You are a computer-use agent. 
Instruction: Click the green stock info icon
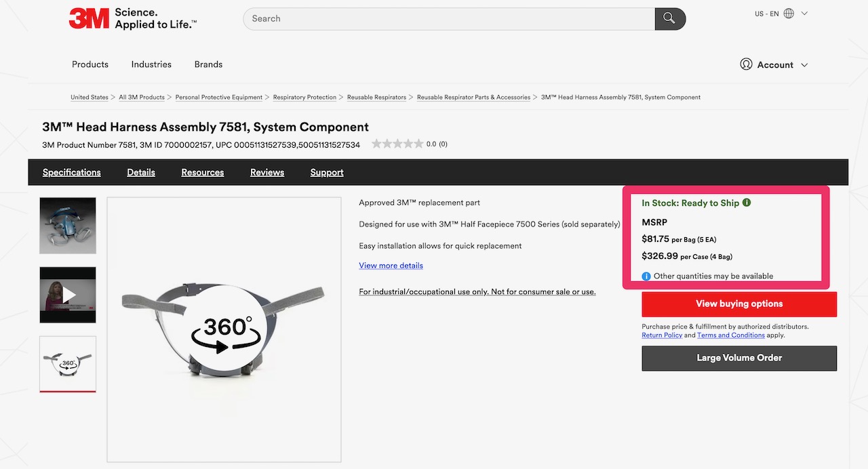(x=747, y=203)
